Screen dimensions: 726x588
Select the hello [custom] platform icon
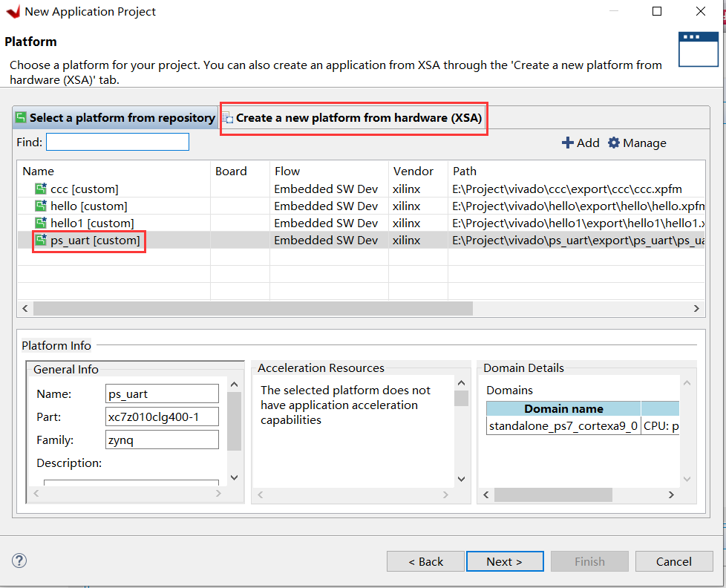pyautogui.click(x=41, y=206)
